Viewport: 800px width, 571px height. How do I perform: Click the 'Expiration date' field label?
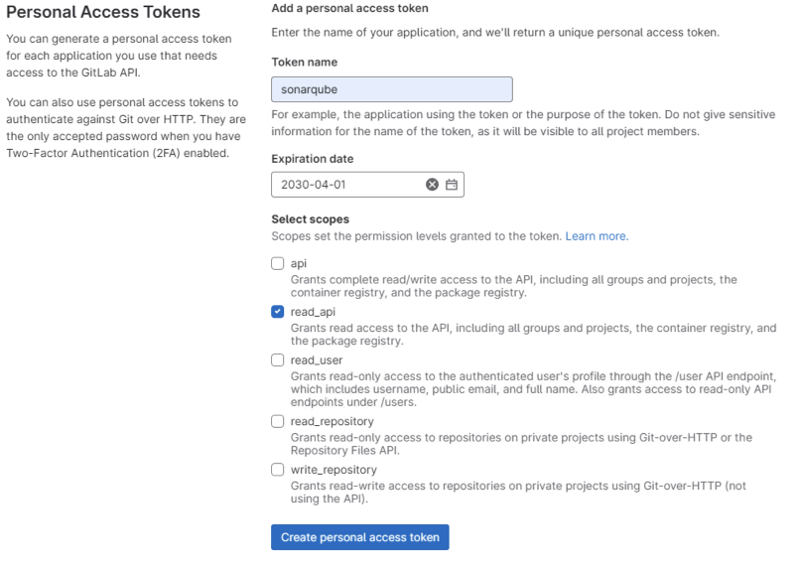(x=312, y=158)
